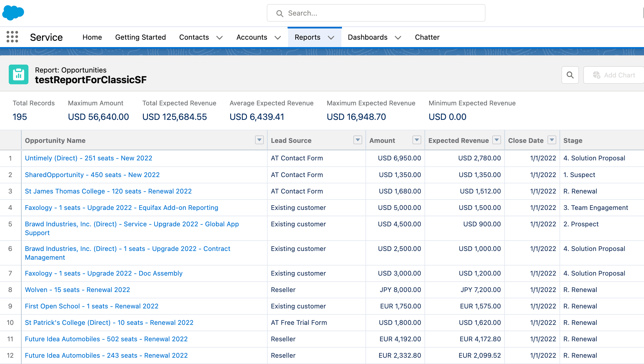Viewport: 644px width, 364px height.
Task: Open St Patrick's College opportunity
Action: click(x=109, y=323)
